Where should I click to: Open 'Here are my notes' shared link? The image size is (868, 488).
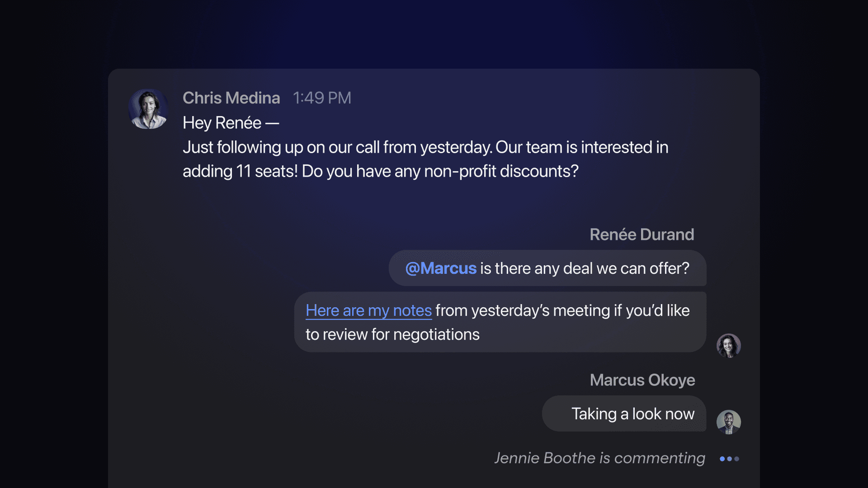[x=368, y=310]
